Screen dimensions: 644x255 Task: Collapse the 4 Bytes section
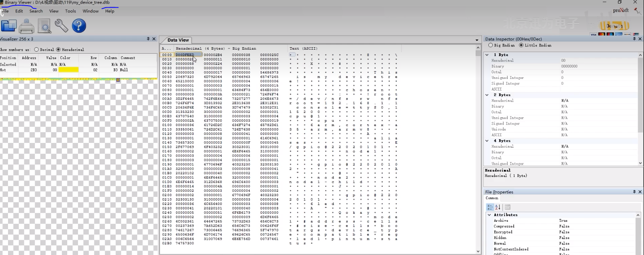pos(487,141)
